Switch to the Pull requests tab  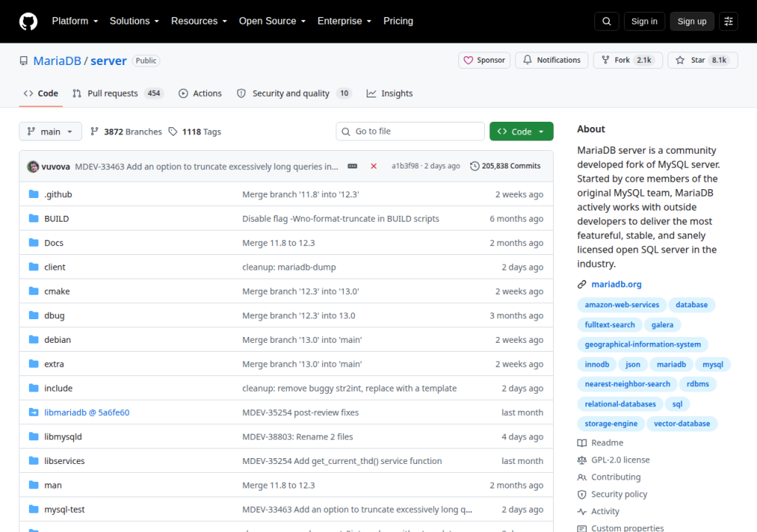(118, 94)
